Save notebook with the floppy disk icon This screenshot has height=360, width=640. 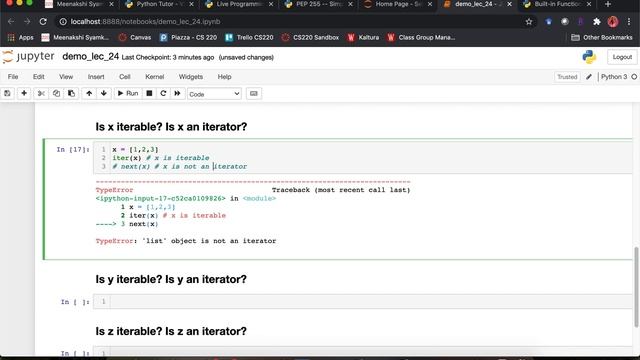(7, 93)
